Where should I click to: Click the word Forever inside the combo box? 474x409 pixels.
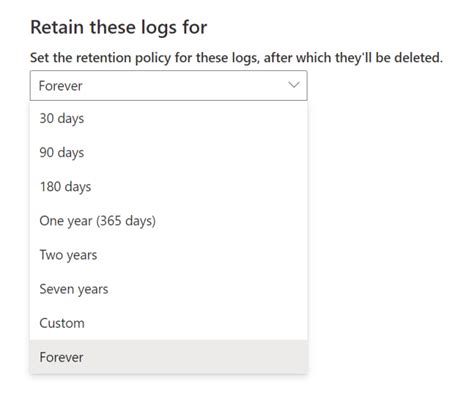60,86
